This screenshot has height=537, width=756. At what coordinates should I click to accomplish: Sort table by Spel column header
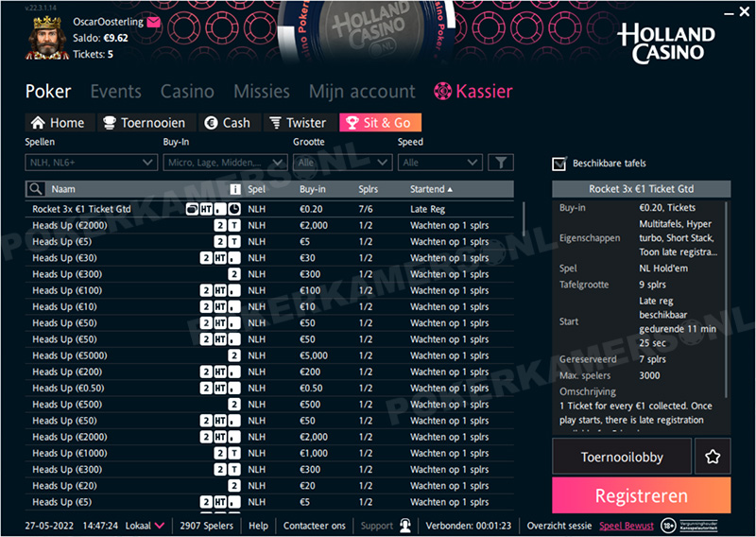[x=256, y=189]
